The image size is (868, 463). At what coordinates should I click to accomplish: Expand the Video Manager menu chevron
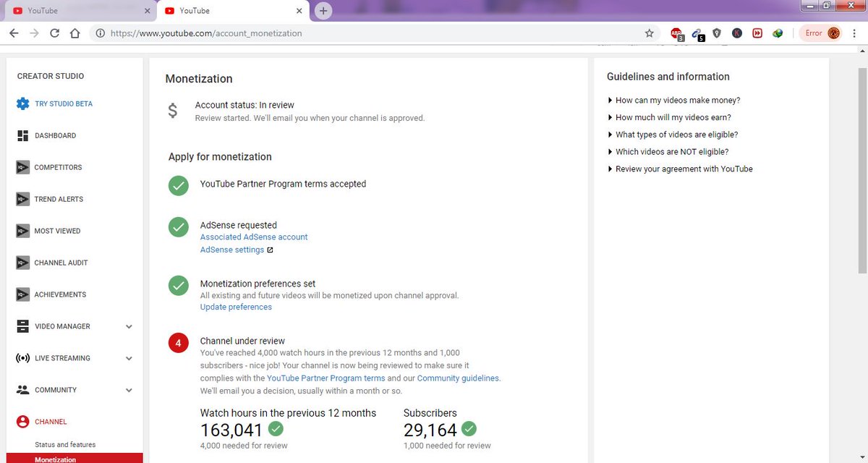129,327
